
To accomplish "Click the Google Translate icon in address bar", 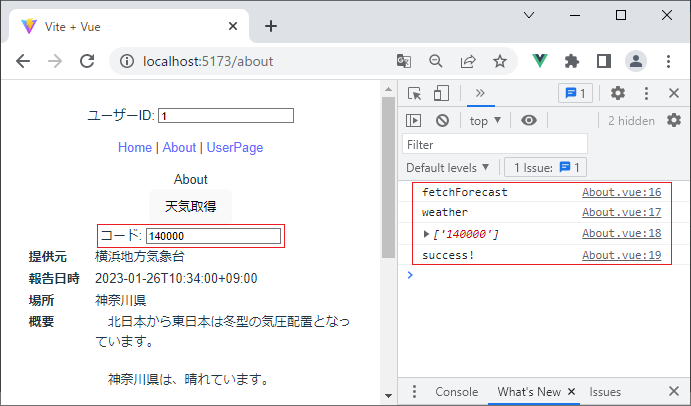I will tap(404, 61).
